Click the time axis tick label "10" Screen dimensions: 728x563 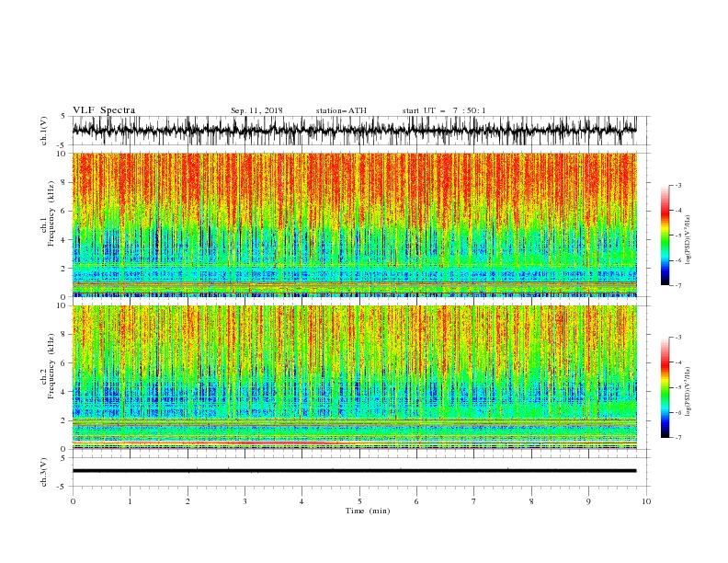coord(646,501)
